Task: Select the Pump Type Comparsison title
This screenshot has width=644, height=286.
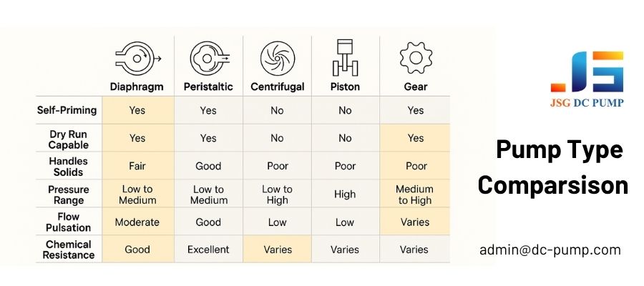Action: click(553, 167)
